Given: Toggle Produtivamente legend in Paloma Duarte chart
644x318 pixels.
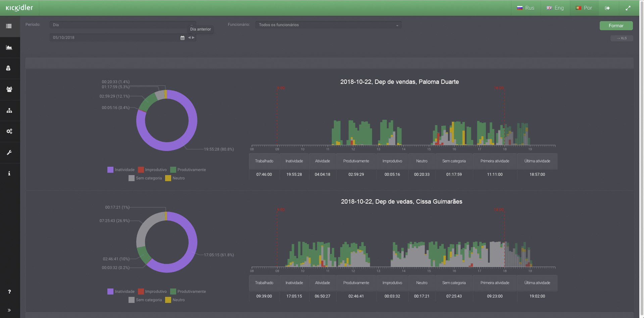Looking at the screenshot, I should click(x=188, y=170).
